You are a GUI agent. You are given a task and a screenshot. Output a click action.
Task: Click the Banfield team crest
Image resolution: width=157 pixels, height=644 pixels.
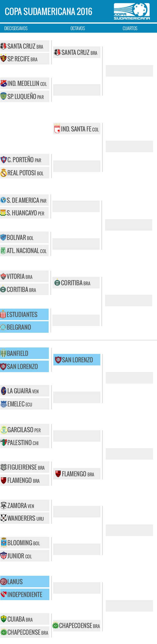(3, 353)
